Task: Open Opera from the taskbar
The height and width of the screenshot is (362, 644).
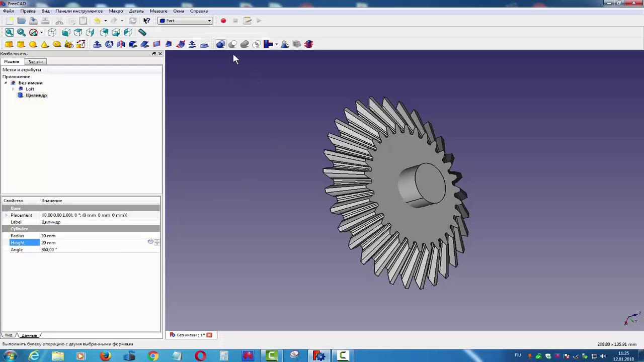Action: coord(200,356)
